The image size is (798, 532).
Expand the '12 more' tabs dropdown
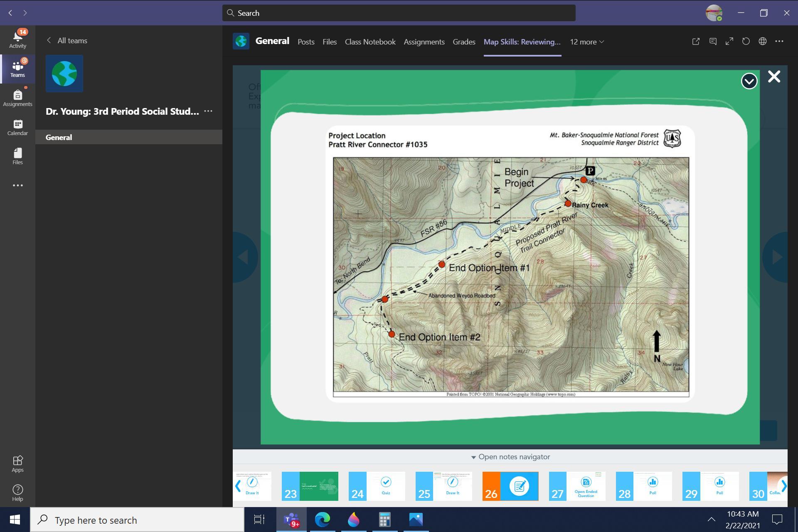pos(586,42)
